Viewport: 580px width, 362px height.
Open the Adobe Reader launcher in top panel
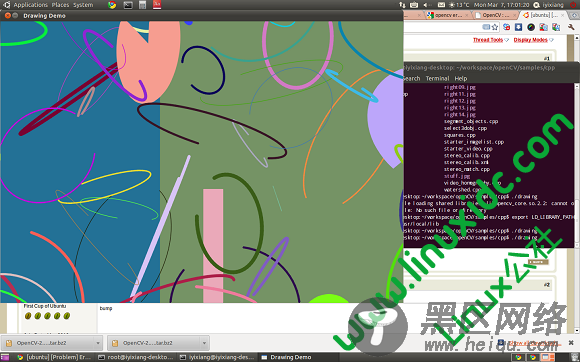tap(157, 5)
